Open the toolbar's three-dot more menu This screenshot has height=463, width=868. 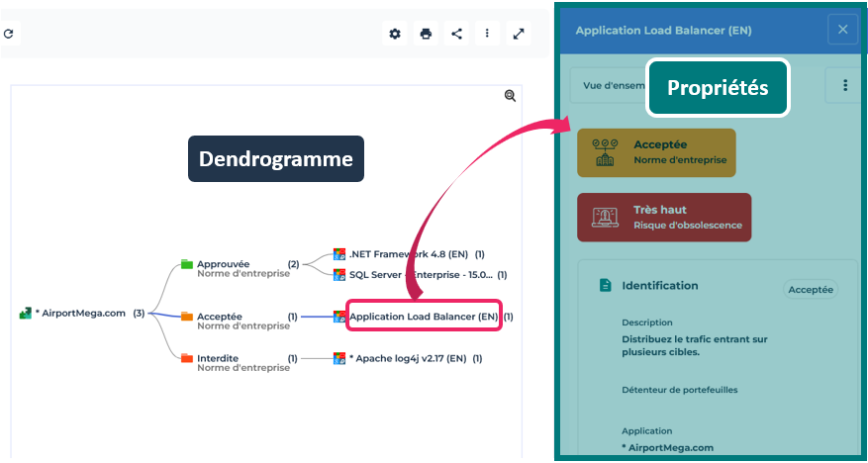click(487, 34)
